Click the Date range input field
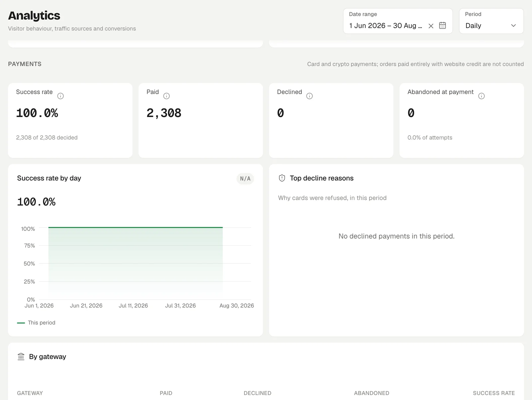The image size is (532, 400). 398,21
